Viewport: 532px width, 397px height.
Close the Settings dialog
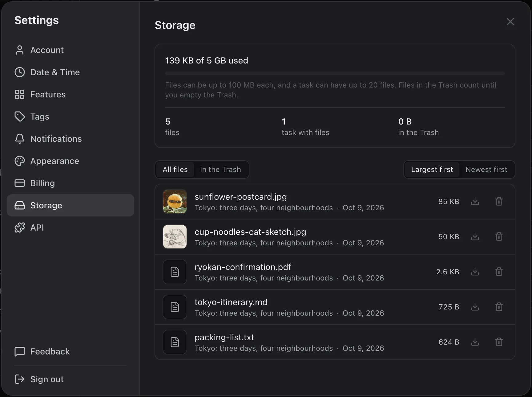[x=510, y=22]
